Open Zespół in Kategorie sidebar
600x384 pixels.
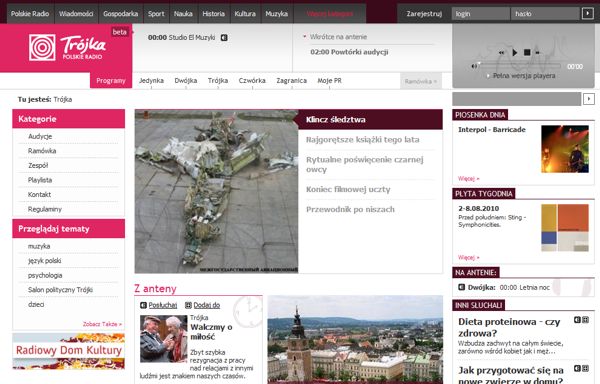tap(38, 165)
